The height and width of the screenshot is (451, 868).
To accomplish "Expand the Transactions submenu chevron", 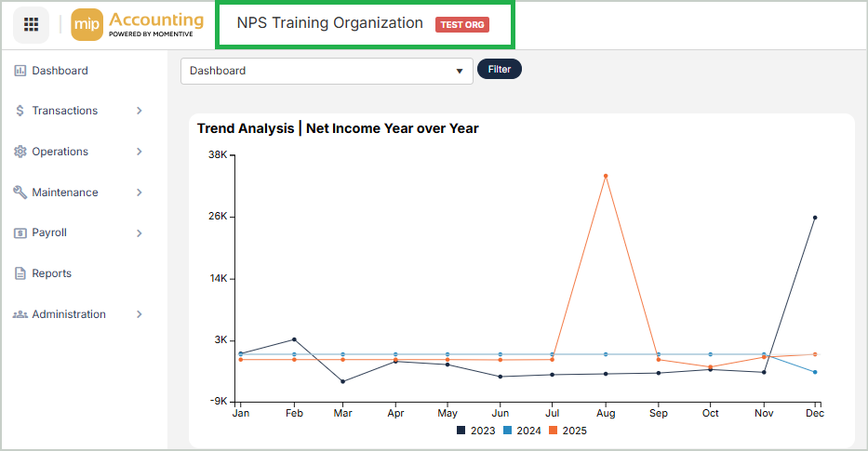I will 140,111.
